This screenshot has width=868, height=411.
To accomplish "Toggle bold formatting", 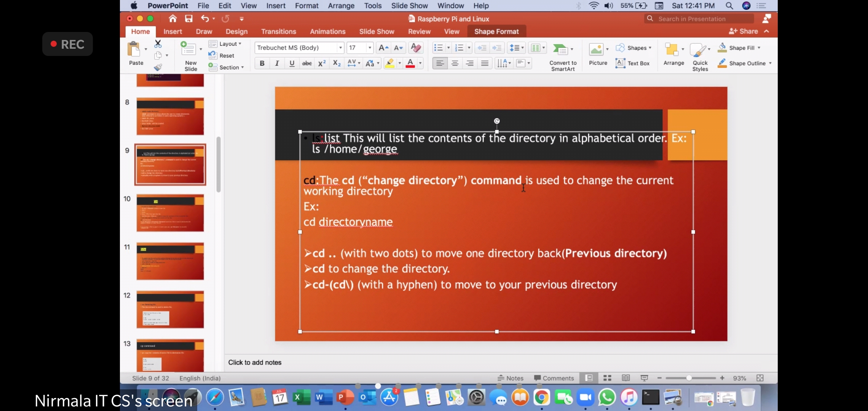I will point(262,63).
